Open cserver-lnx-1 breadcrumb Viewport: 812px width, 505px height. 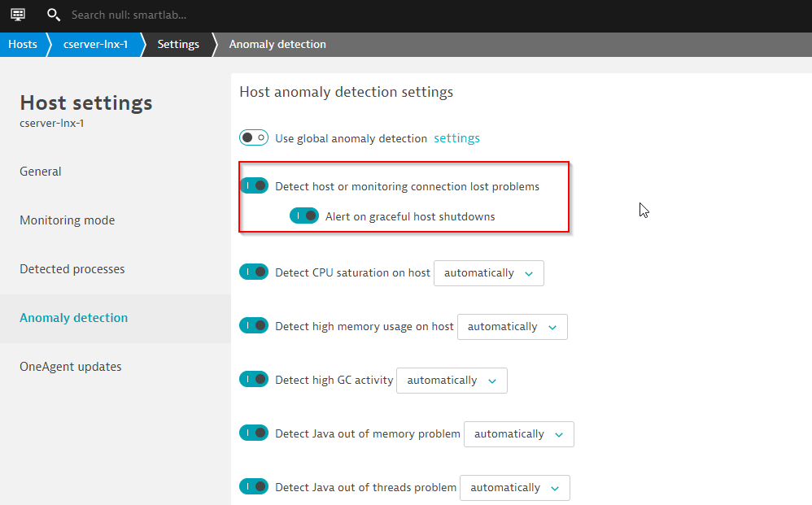pos(95,44)
